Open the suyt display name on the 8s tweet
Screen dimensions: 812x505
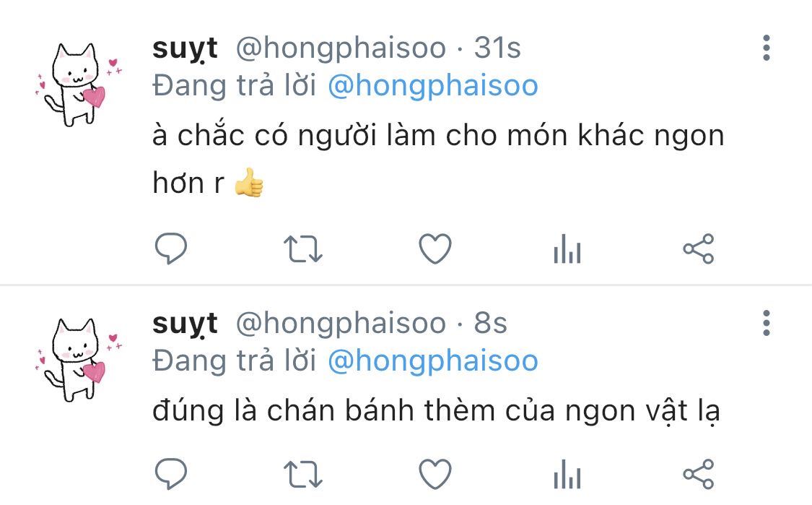185,324
